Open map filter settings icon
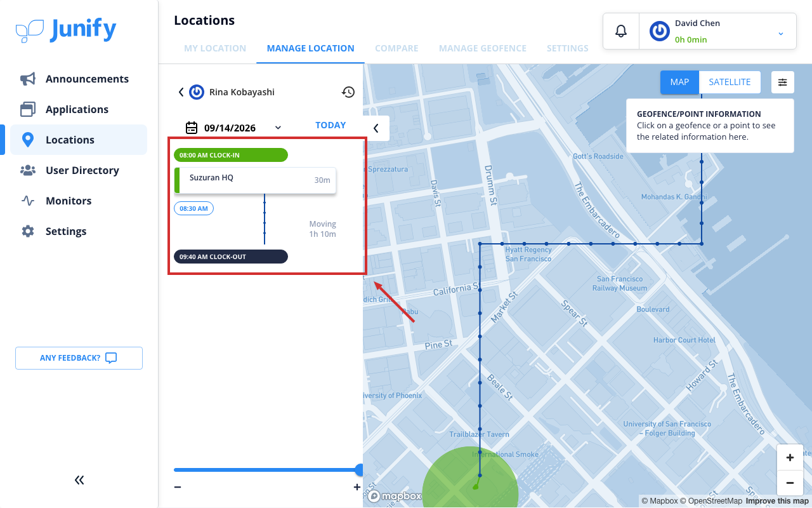Image resolution: width=812 pixels, height=508 pixels. pyautogui.click(x=783, y=82)
